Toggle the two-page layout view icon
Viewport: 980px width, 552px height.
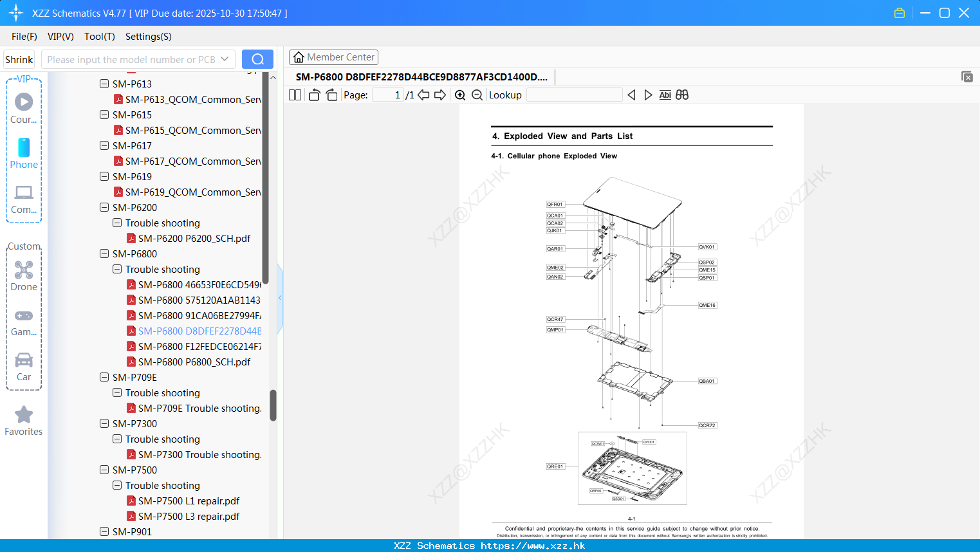coord(295,95)
